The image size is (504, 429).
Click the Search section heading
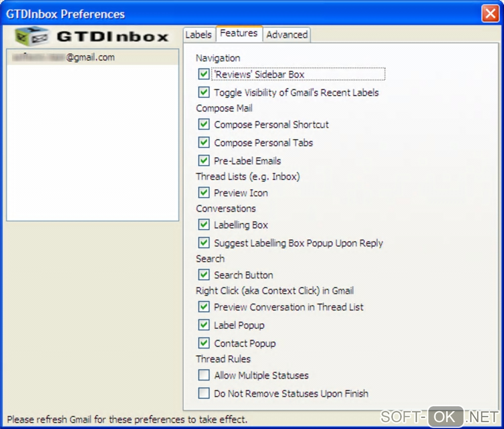coord(210,259)
